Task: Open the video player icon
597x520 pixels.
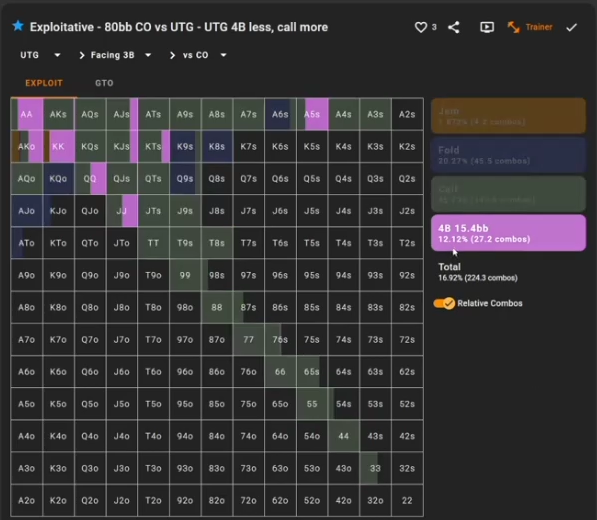Action: pyautogui.click(x=487, y=27)
